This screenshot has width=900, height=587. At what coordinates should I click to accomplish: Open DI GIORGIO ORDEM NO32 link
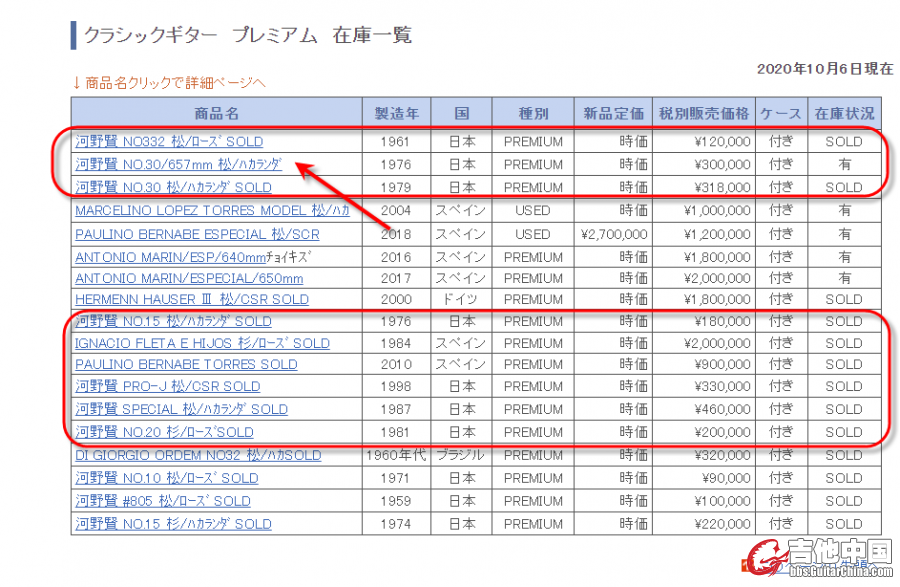pos(198,456)
